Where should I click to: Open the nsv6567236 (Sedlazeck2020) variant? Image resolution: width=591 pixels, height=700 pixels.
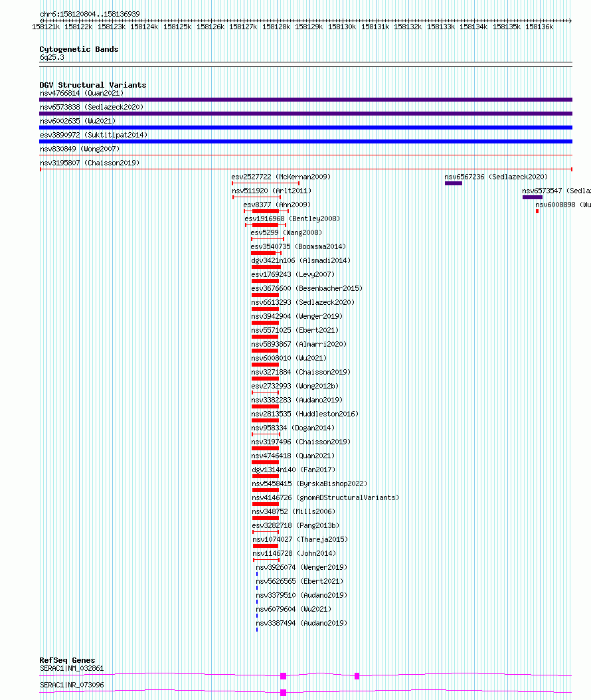point(496,177)
